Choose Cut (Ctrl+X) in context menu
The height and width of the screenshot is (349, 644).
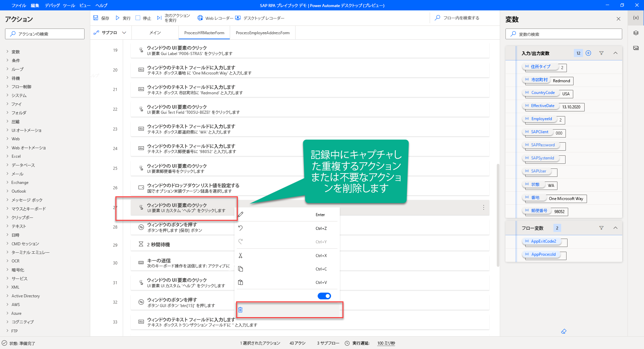tap(240, 255)
